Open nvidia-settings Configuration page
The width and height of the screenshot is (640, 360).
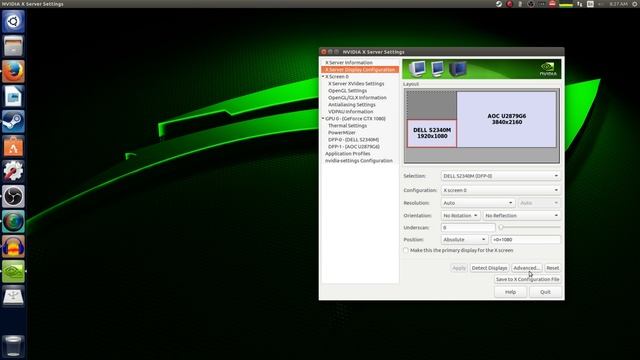tap(359, 160)
